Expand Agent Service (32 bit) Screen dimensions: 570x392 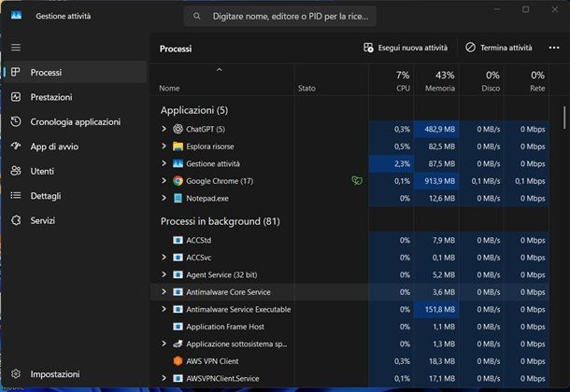[x=164, y=274]
